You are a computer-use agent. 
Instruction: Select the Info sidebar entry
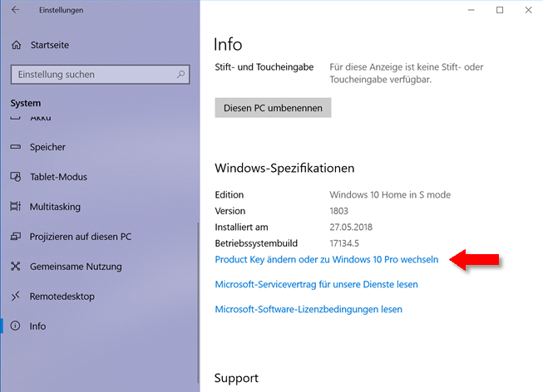pos(37,326)
